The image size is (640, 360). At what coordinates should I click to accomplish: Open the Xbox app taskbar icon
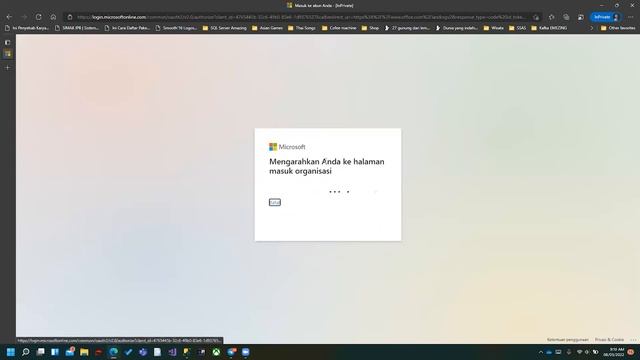216,352
